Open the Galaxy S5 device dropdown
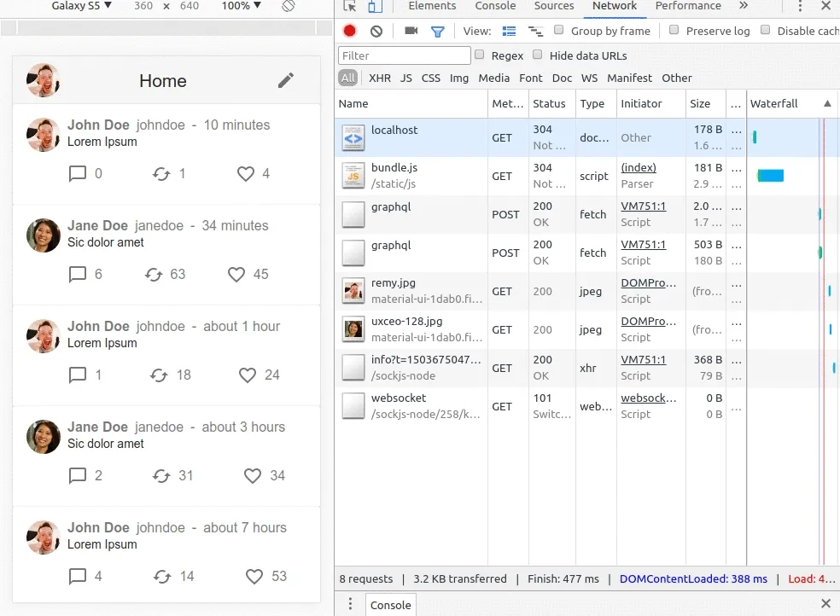 [x=81, y=6]
